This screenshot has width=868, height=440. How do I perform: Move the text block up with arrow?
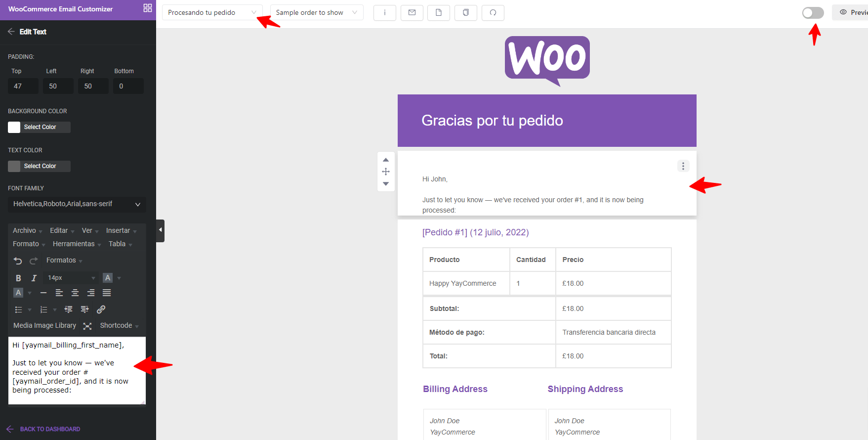coord(386,160)
